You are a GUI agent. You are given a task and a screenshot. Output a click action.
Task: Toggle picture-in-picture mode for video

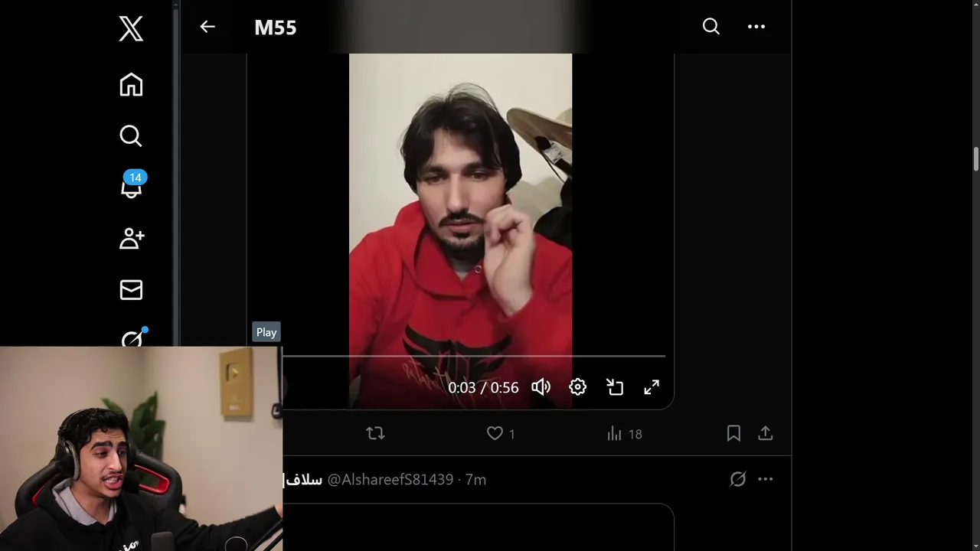[x=615, y=387]
